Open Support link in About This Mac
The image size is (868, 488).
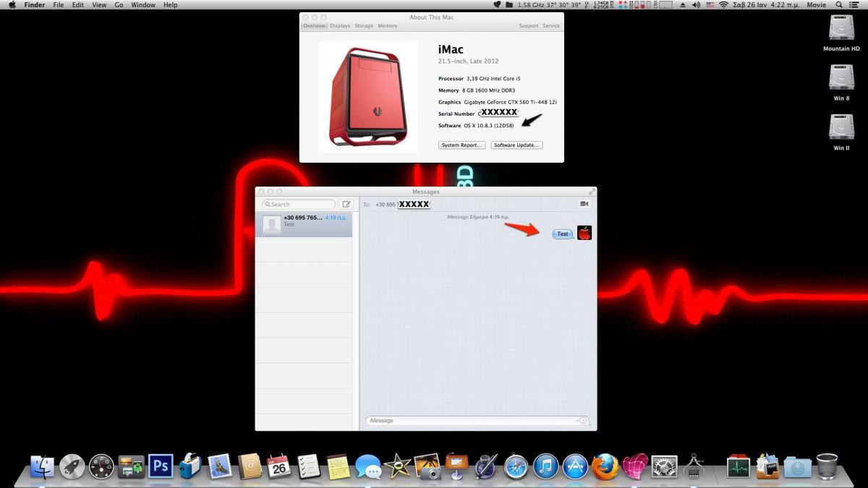[x=529, y=26]
